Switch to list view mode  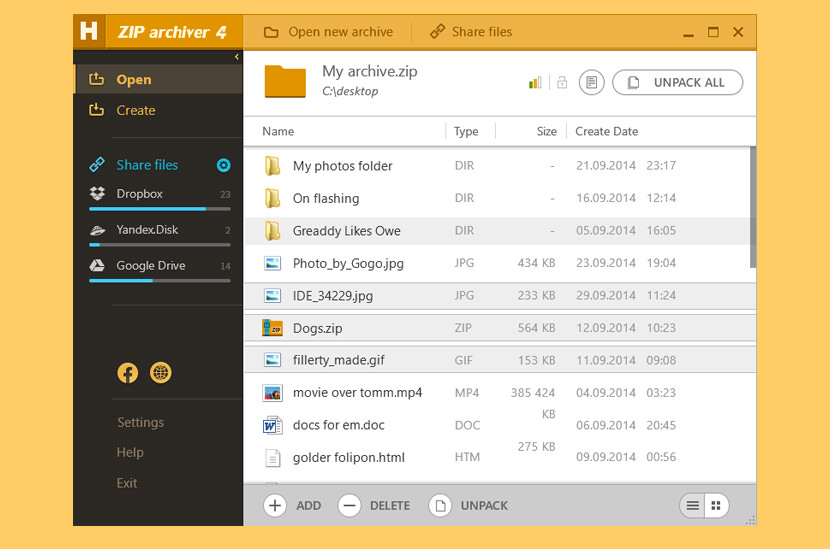coord(692,506)
